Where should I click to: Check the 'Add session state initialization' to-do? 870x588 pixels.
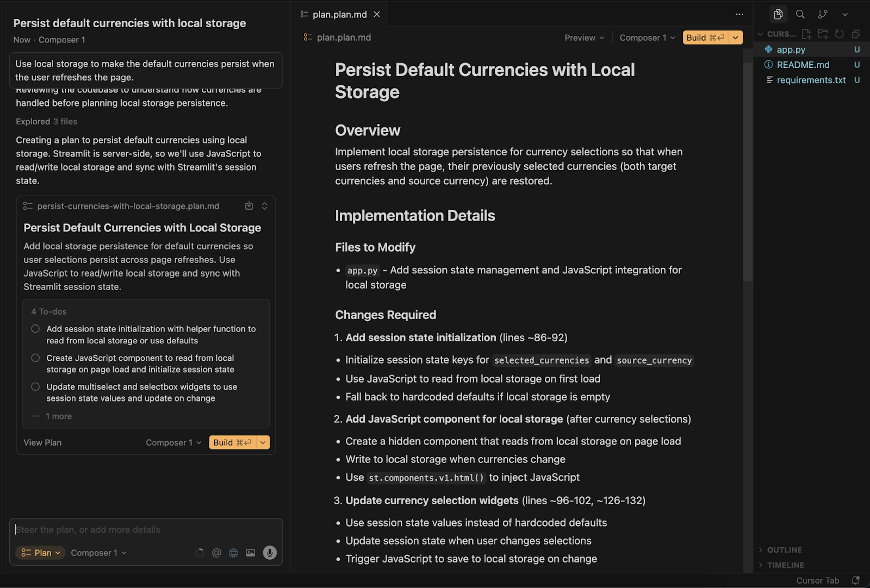pyautogui.click(x=35, y=329)
